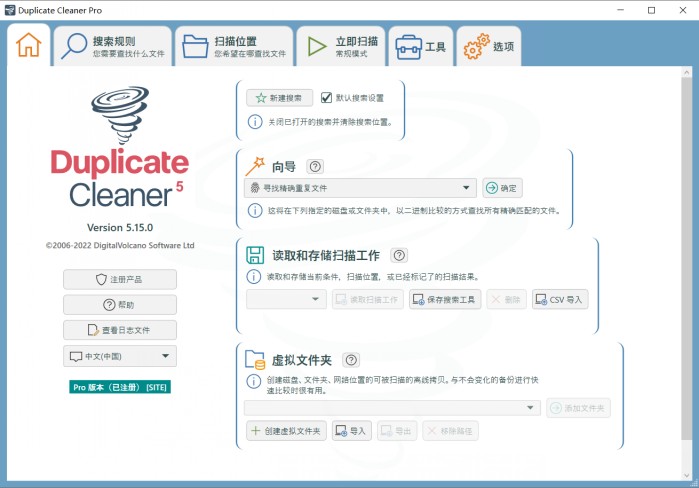Click 查看日志文件 button
The image size is (699, 488).
120,330
